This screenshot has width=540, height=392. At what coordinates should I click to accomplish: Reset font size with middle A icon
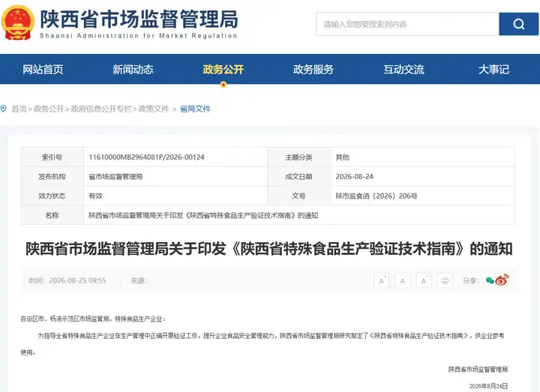pos(403,281)
